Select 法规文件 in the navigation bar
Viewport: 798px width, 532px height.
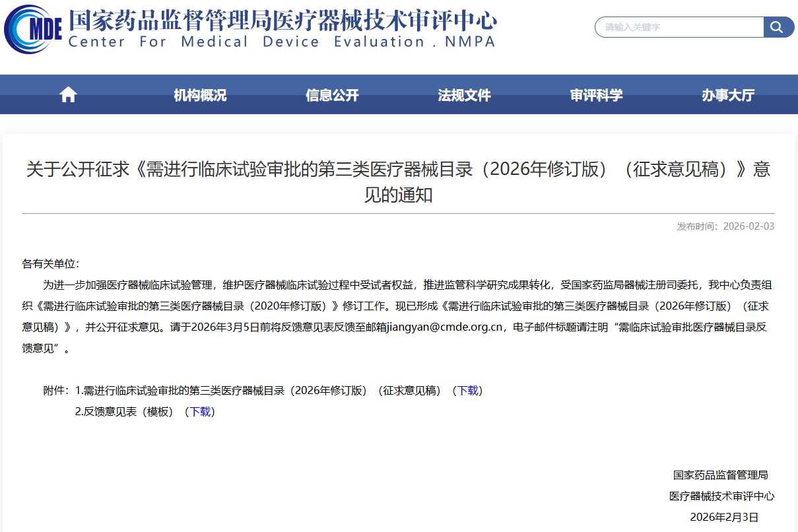[464, 95]
